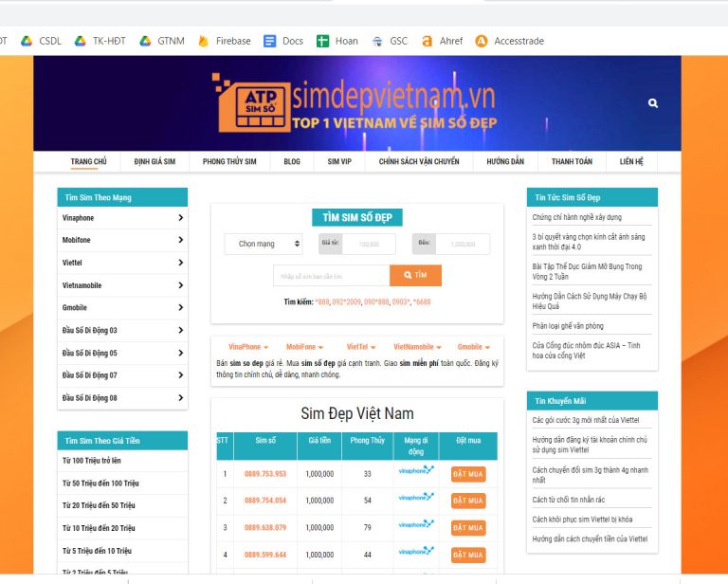Go to Trang Chủ menu

coord(89,161)
